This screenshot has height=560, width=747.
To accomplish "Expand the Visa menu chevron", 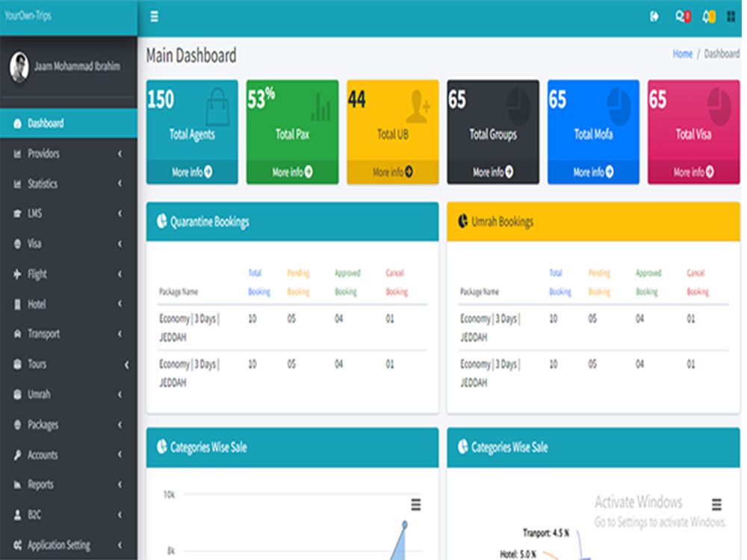I will (120, 244).
